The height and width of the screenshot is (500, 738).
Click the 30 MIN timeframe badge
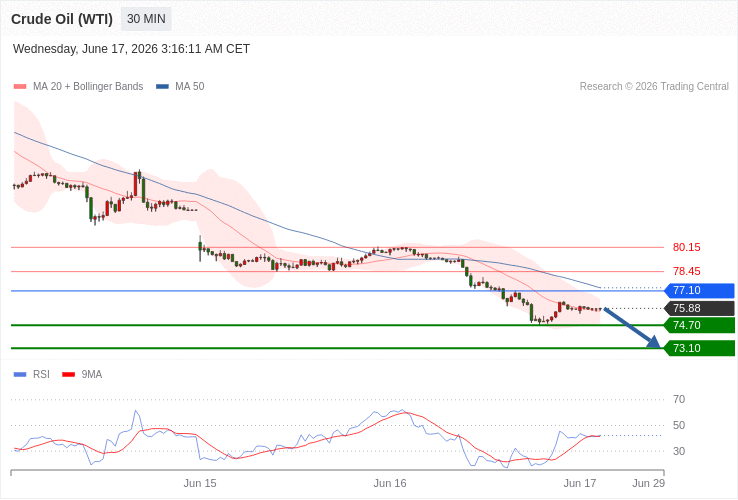(x=146, y=19)
